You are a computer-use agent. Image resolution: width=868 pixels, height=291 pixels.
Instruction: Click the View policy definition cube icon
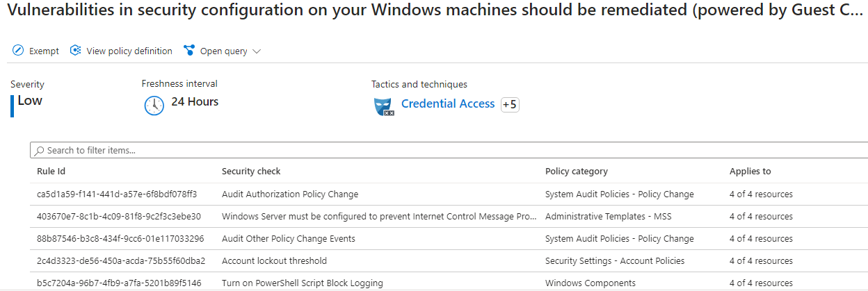pos(76,51)
